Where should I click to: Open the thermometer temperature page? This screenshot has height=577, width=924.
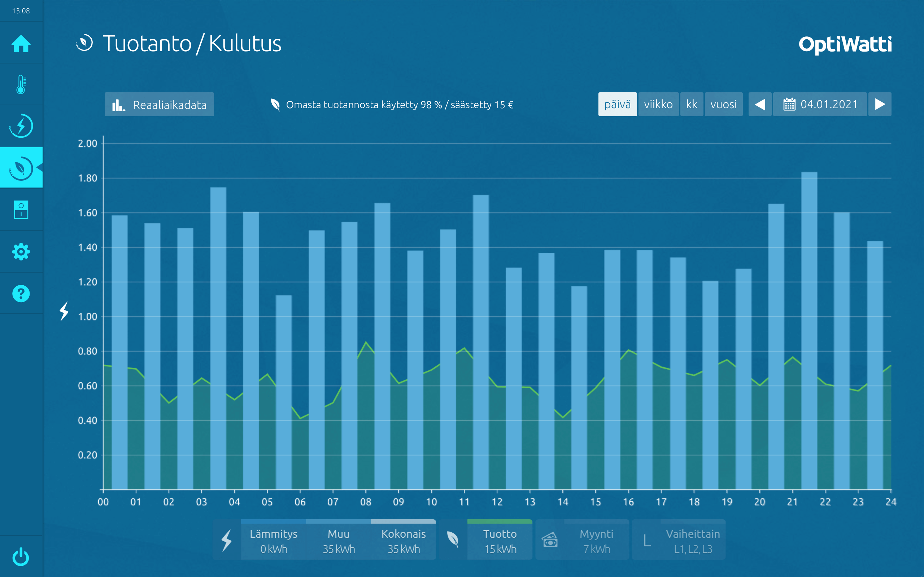point(21,84)
